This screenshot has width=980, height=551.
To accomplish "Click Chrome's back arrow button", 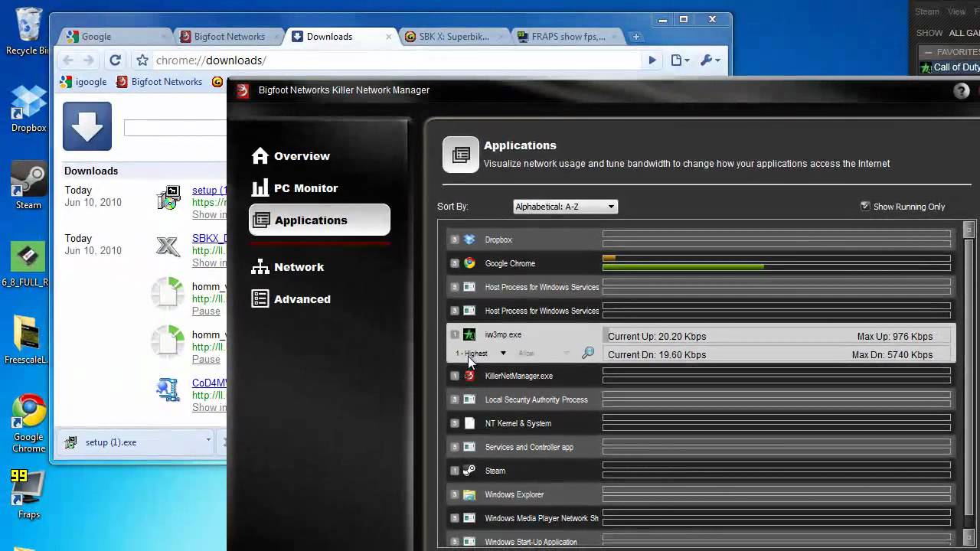I will (68, 60).
